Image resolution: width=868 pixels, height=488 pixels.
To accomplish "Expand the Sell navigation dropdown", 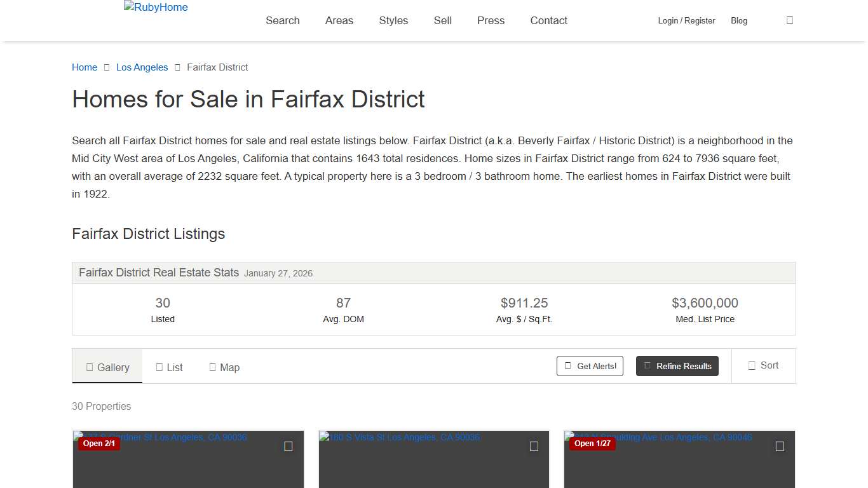I will coord(442,20).
